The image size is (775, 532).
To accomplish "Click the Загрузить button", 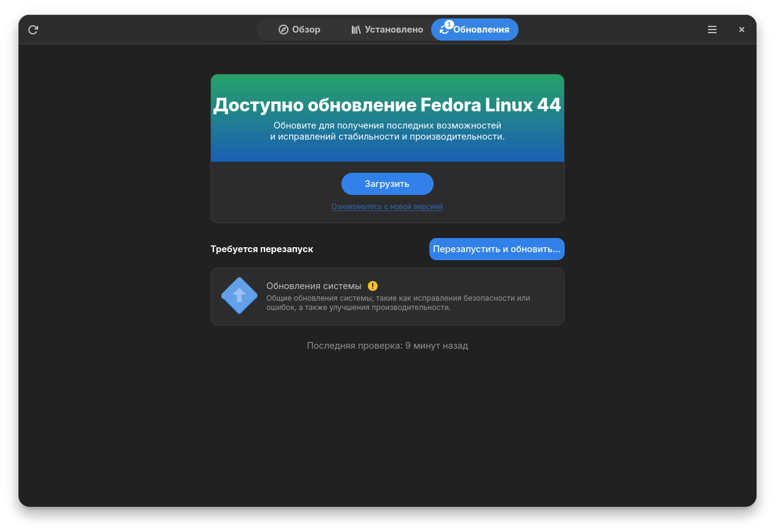I will point(387,184).
